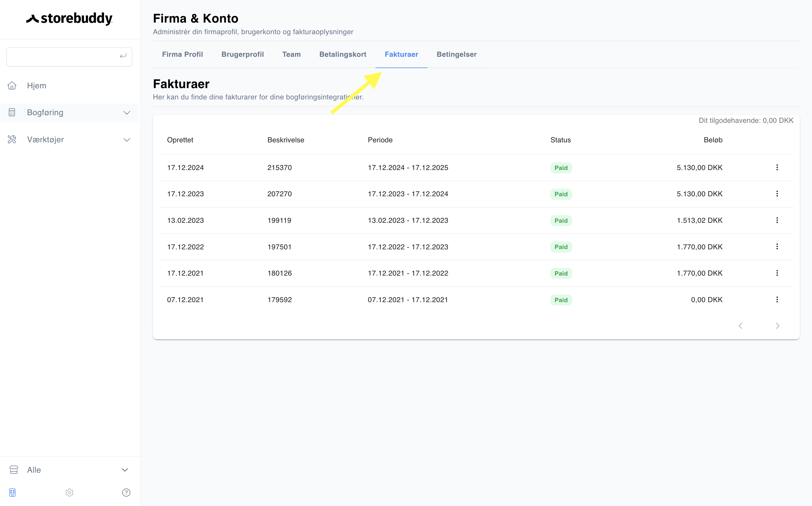Screen dimensions: 812x506
Task: Open actions menu for invoice 215370
Action: click(x=777, y=167)
